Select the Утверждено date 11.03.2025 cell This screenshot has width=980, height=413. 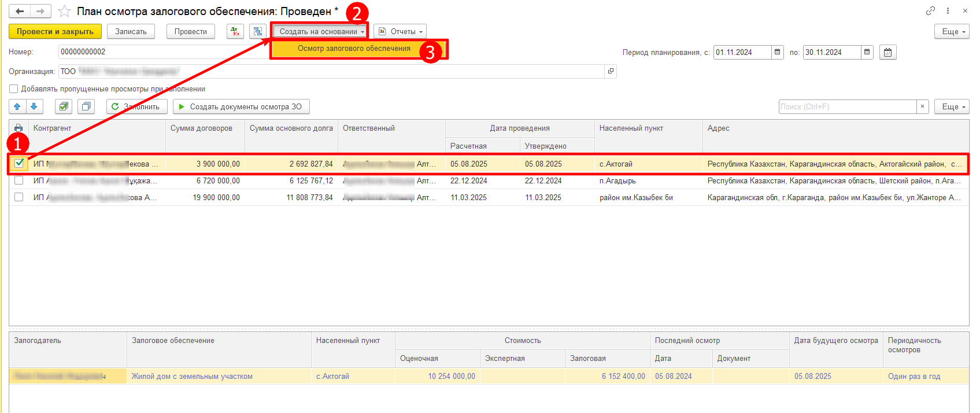tap(557, 197)
